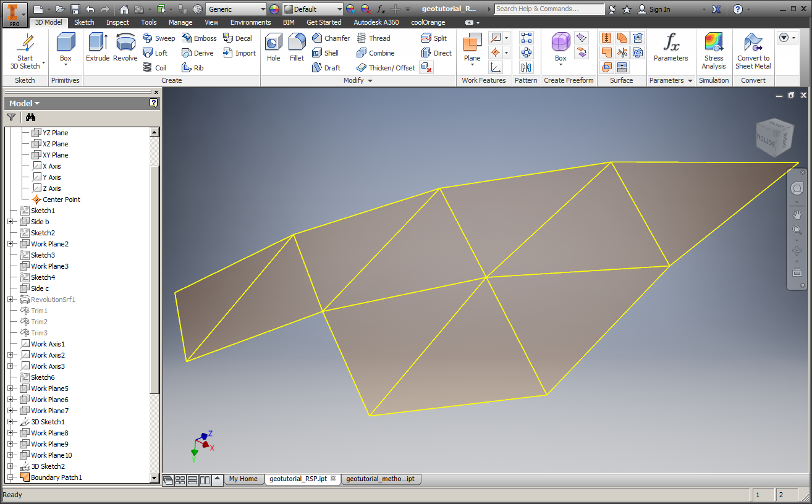
Task: Click the Mirror icon in Pattern panel
Action: [x=527, y=68]
